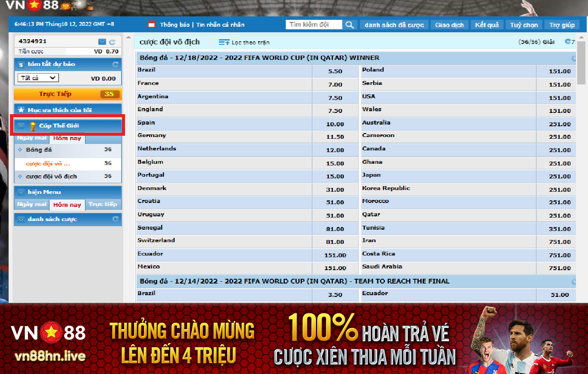Click the star icon in Mục ưa thích của tôi
This screenshot has width=588, height=374.
21,110
